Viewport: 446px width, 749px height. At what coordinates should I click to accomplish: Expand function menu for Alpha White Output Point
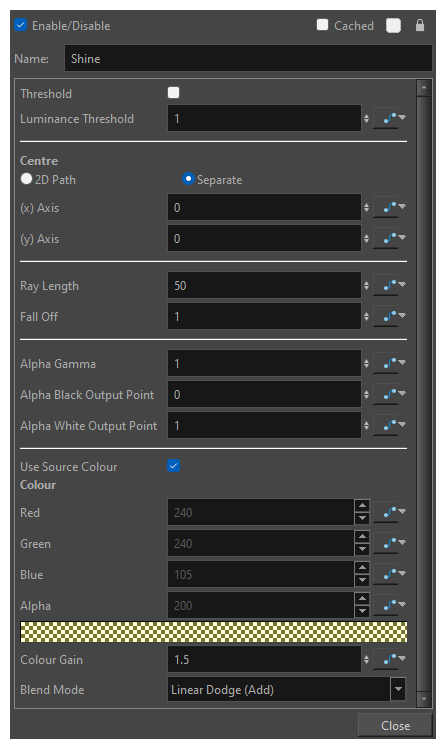[402, 425]
